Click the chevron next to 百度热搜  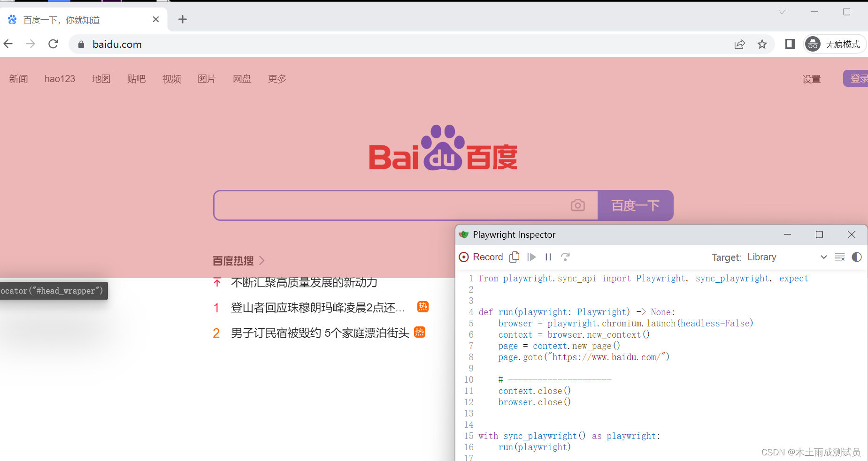point(262,260)
